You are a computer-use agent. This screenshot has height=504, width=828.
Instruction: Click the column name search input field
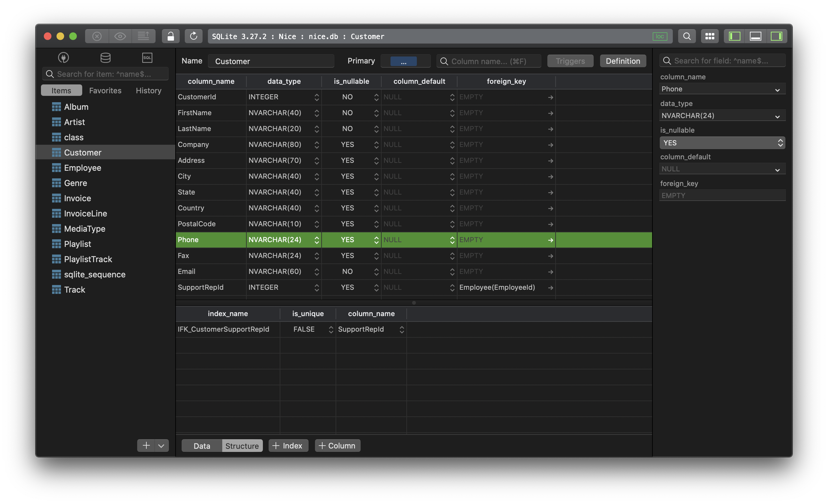point(489,60)
